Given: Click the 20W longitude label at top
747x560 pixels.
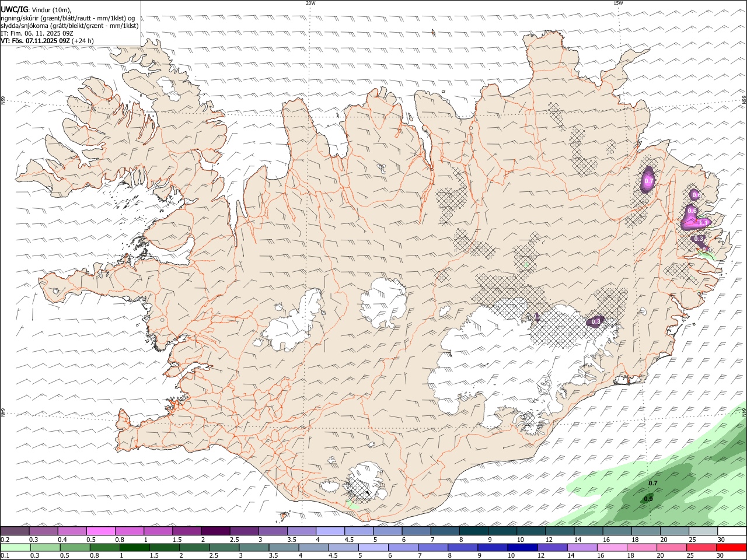Looking at the screenshot, I should pyautogui.click(x=310, y=3).
